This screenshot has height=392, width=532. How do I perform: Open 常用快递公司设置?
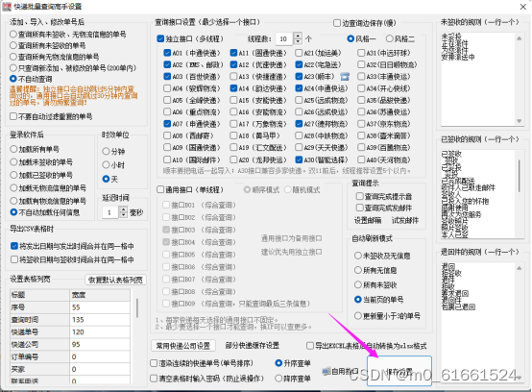point(183,346)
